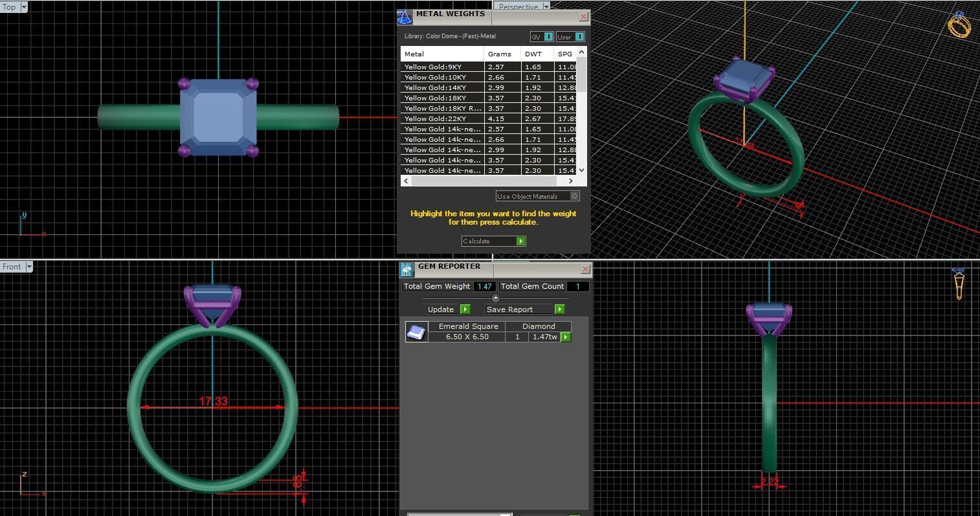Click the Gem Reporter panel icon
Viewport: 980px width, 516px height.
[406, 269]
